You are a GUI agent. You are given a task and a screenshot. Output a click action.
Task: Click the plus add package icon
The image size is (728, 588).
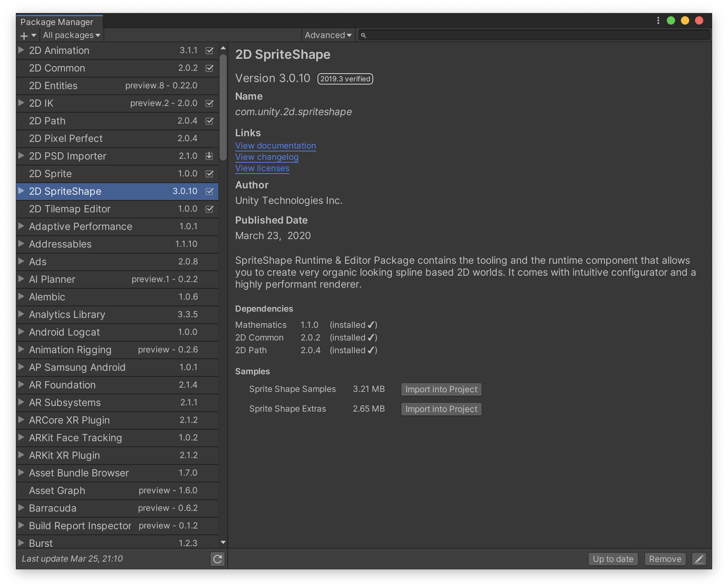[24, 36]
